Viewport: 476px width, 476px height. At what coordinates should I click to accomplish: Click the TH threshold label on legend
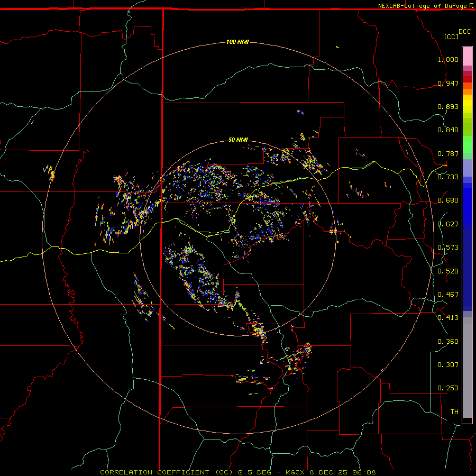(454, 412)
